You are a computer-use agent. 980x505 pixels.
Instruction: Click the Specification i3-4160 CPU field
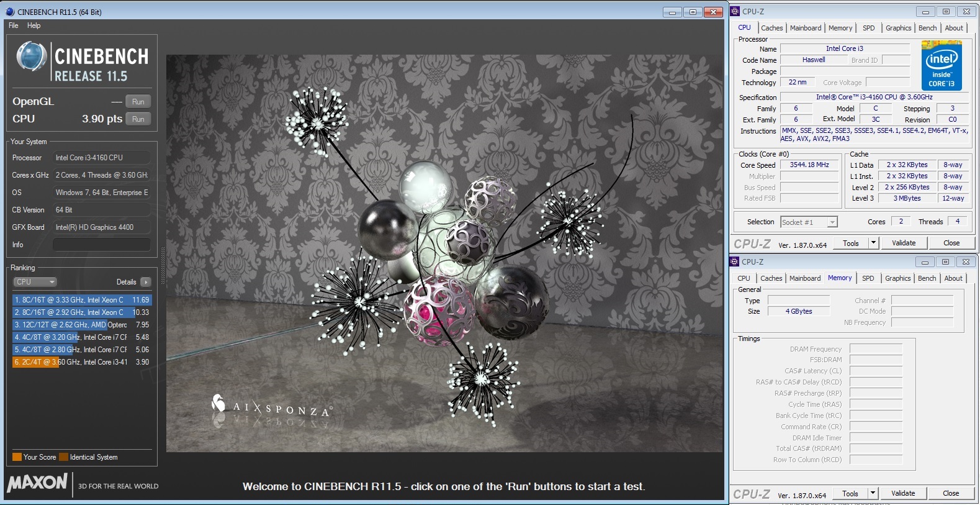874,97
